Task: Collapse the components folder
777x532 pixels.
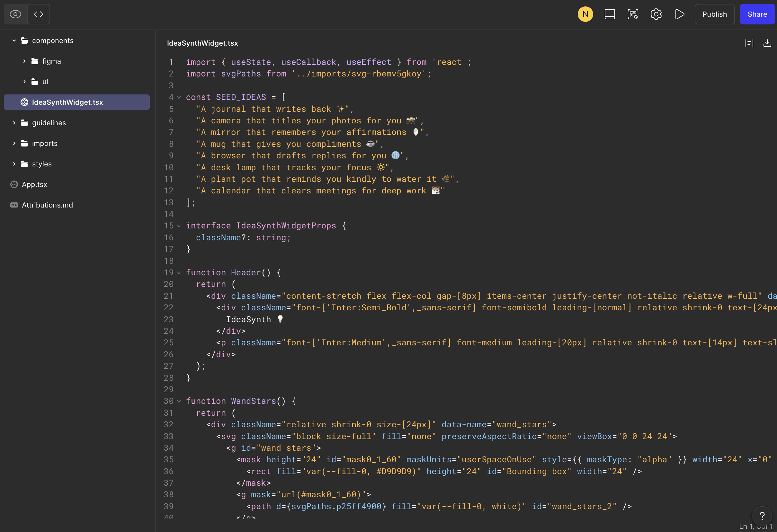Action: pyautogui.click(x=14, y=40)
